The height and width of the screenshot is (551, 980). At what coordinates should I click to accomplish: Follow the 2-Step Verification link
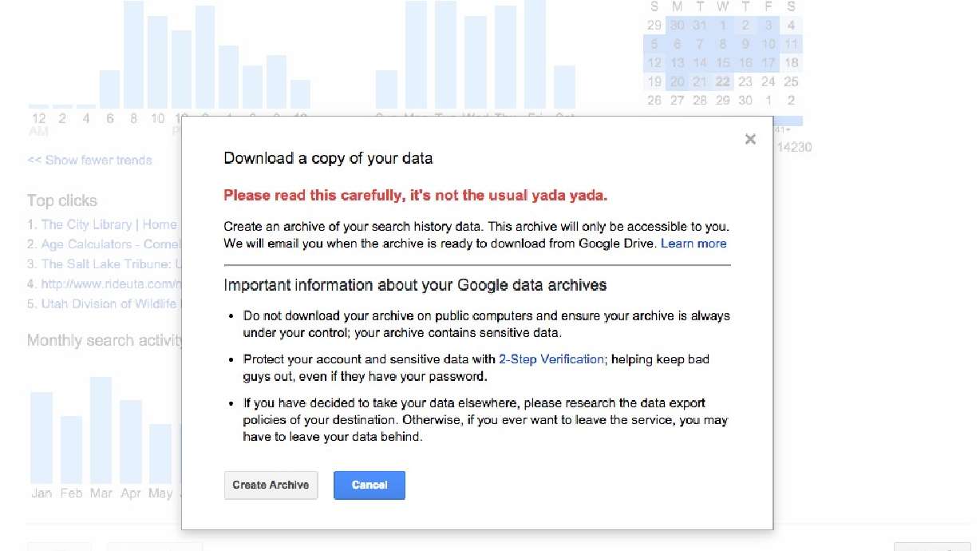pyautogui.click(x=551, y=359)
